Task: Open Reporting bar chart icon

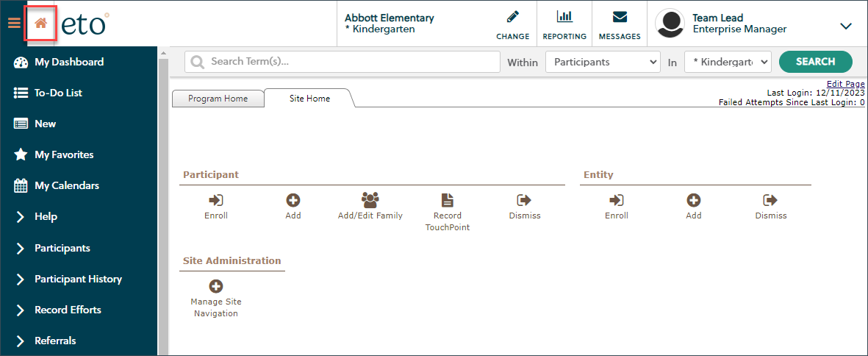Action: 564,17
